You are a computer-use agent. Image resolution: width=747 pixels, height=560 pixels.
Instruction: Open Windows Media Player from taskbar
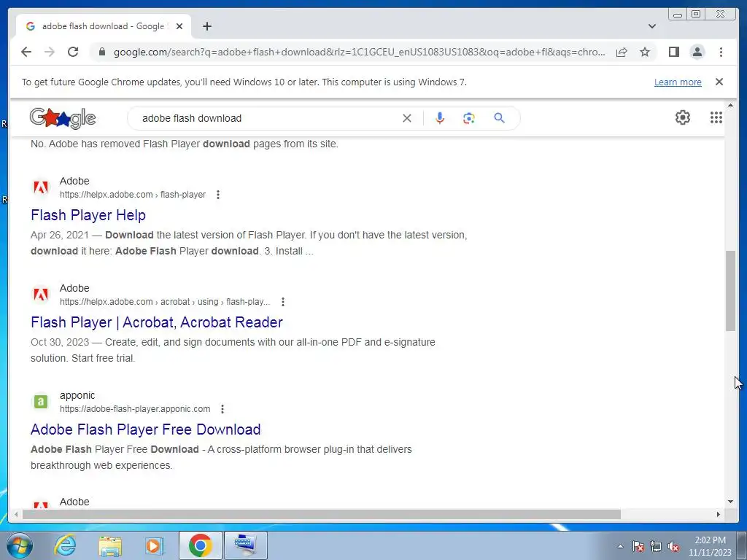point(153,546)
